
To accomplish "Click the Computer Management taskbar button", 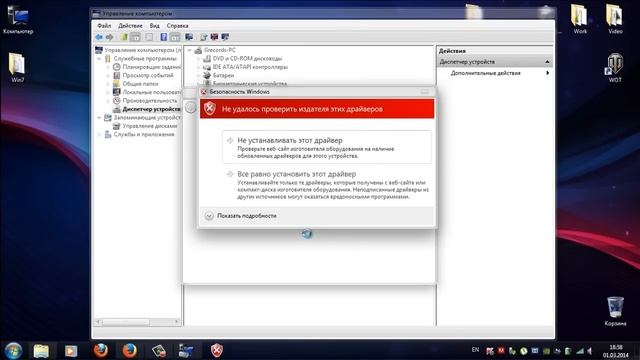I will point(186,351).
